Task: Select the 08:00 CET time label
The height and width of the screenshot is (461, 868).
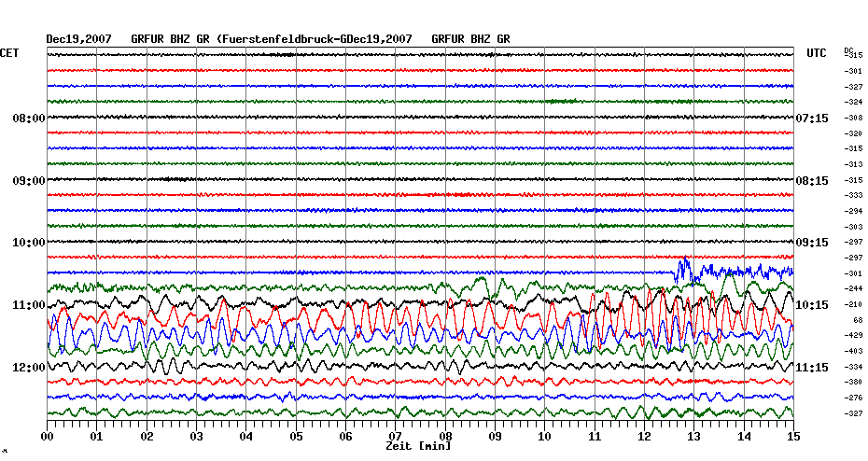Action: coord(29,119)
